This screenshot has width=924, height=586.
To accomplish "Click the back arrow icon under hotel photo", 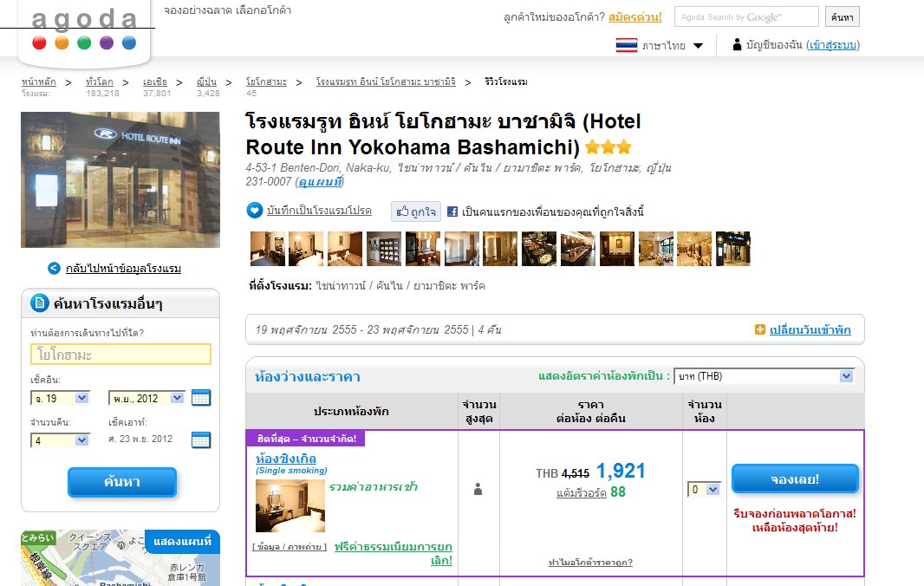I will [x=54, y=268].
